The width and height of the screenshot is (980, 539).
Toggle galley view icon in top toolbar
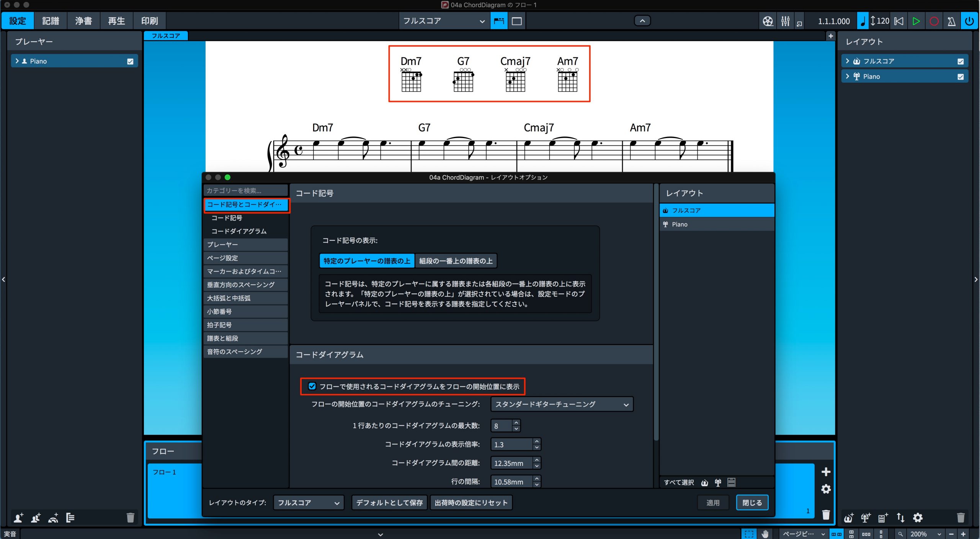(x=499, y=21)
